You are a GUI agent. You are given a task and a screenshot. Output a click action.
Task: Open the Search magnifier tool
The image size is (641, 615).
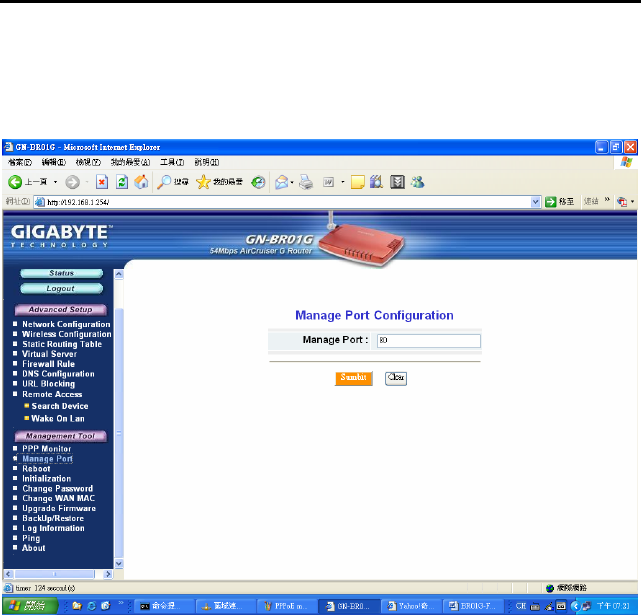point(164,182)
